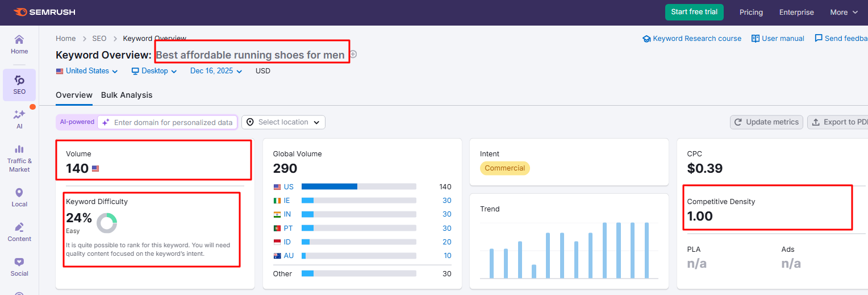The image size is (868, 295).
Task: Open the Home sidebar icon
Action: pyautogui.click(x=19, y=44)
